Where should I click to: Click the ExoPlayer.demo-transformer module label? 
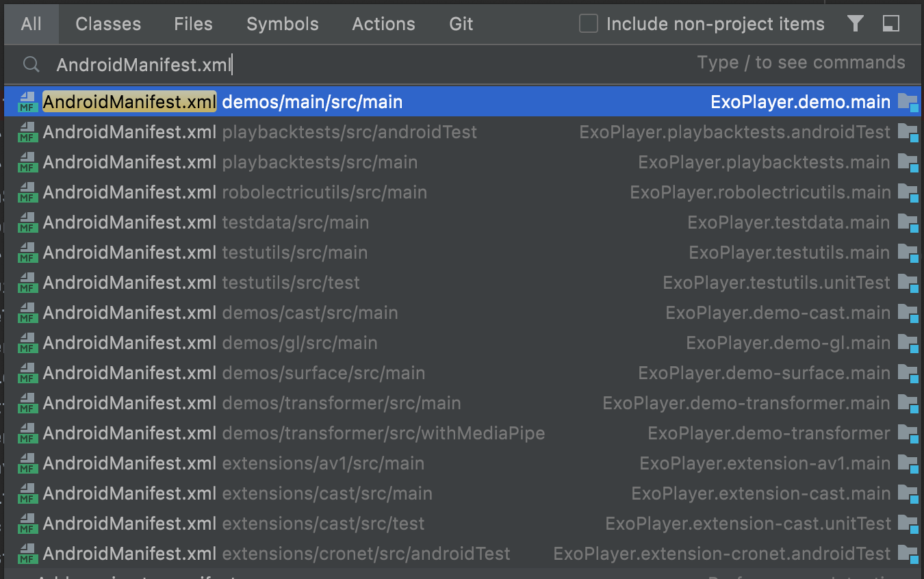click(x=769, y=433)
